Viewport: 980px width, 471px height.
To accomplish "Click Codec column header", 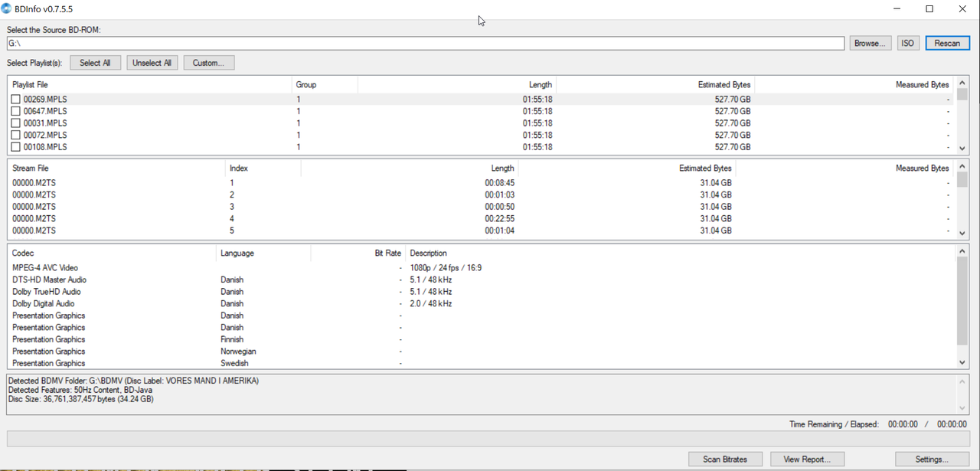I will tap(112, 253).
